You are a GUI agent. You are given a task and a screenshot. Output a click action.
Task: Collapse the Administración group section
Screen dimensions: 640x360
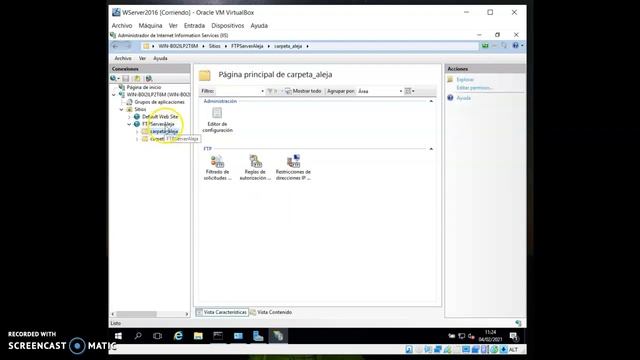(431, 101)
